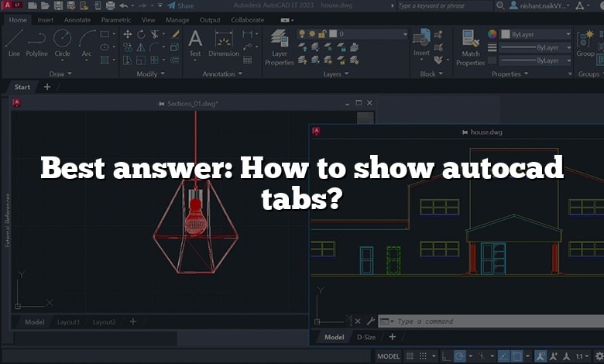Toggle annotation visibility in status bar
Viewport: 604px width, 364px height.
(541, 356)
